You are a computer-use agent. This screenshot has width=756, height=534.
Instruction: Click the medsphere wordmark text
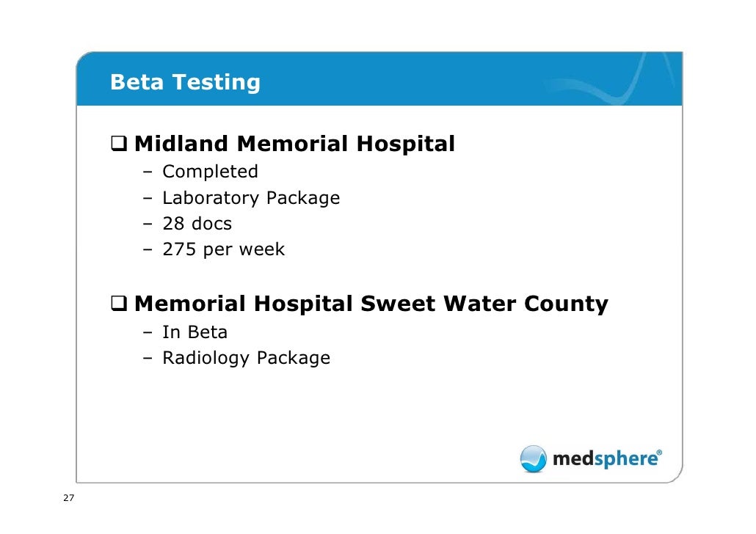point(605,459)
